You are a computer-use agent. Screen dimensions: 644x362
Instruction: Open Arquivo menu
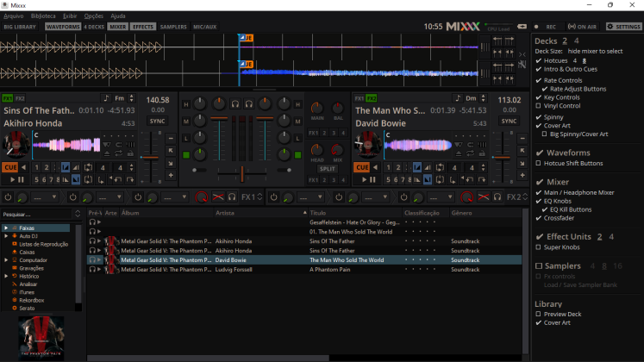tap(14, 16)
